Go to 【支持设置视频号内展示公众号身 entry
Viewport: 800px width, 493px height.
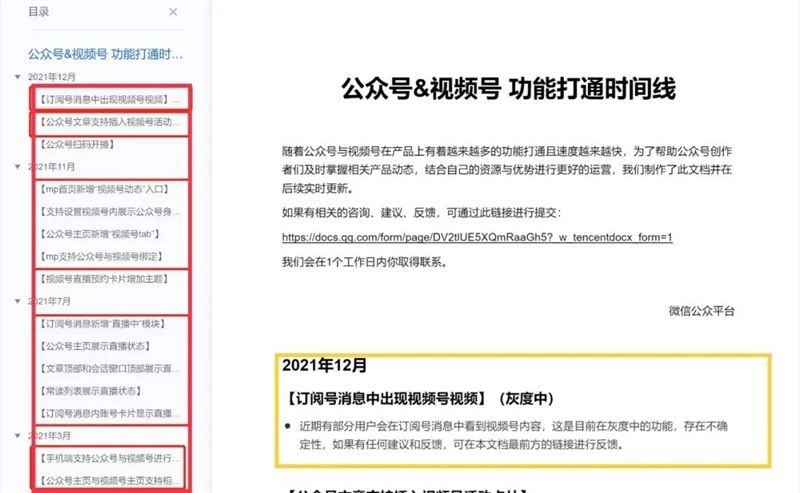click(110, 212)
